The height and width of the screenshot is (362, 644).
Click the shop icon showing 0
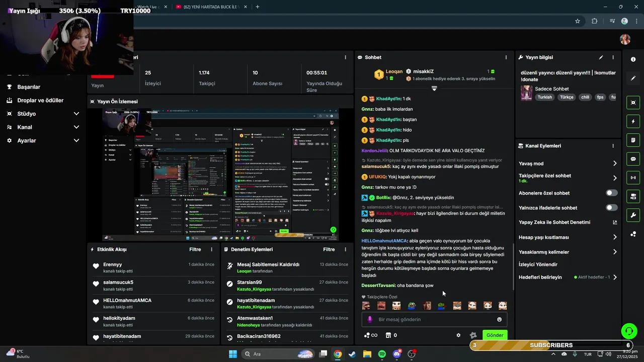click(x=391, y=335)
